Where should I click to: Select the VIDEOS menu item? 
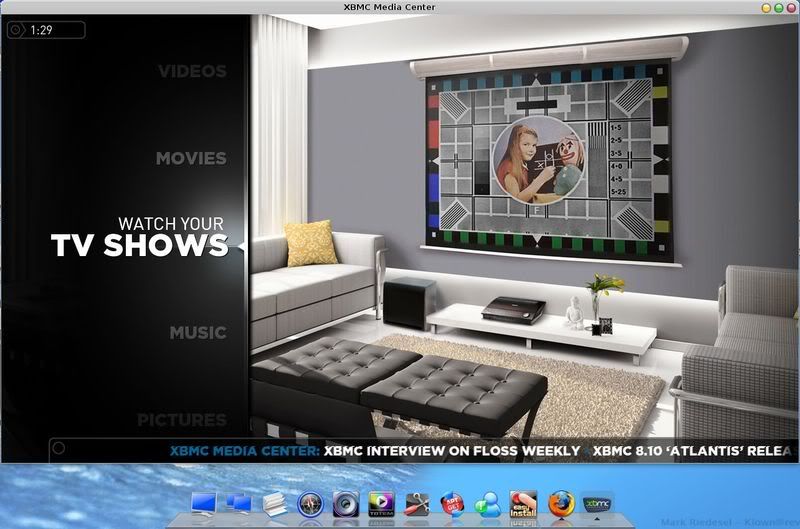(192, 71)
